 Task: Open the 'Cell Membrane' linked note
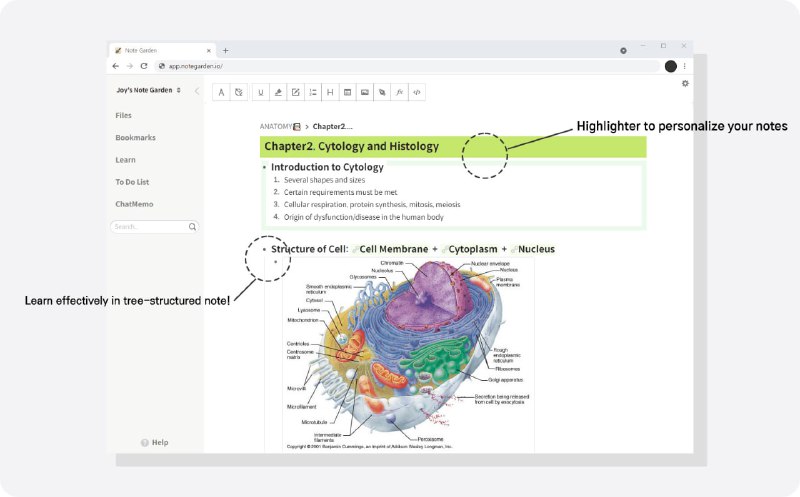[x=393, y=249]
